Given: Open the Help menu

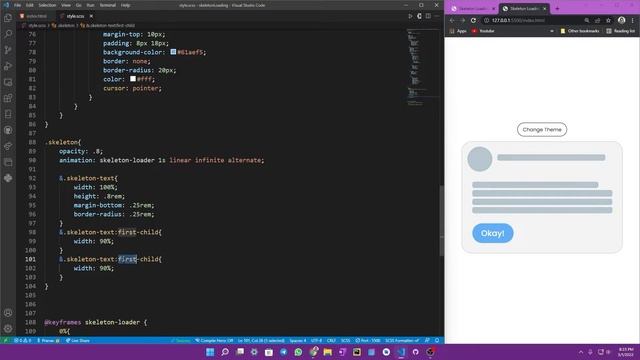Looking at the screenshot, I should coord(125,5).
